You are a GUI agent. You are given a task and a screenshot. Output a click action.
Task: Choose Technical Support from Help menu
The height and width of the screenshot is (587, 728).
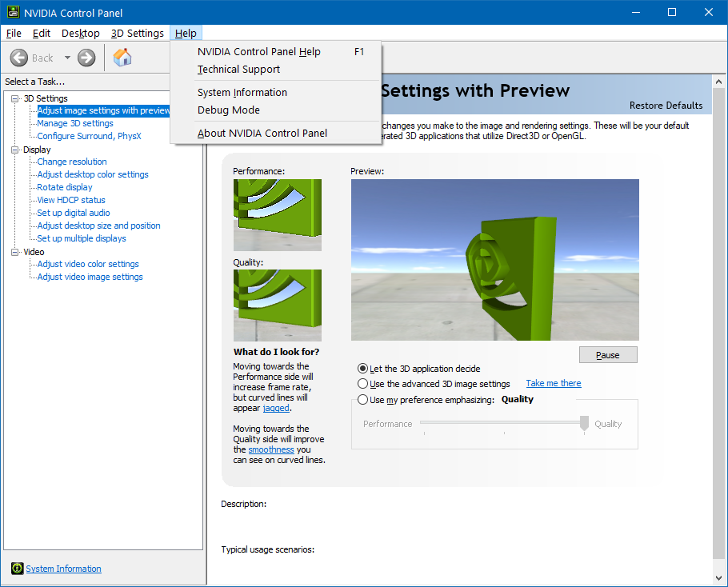[x=276, y=69]
